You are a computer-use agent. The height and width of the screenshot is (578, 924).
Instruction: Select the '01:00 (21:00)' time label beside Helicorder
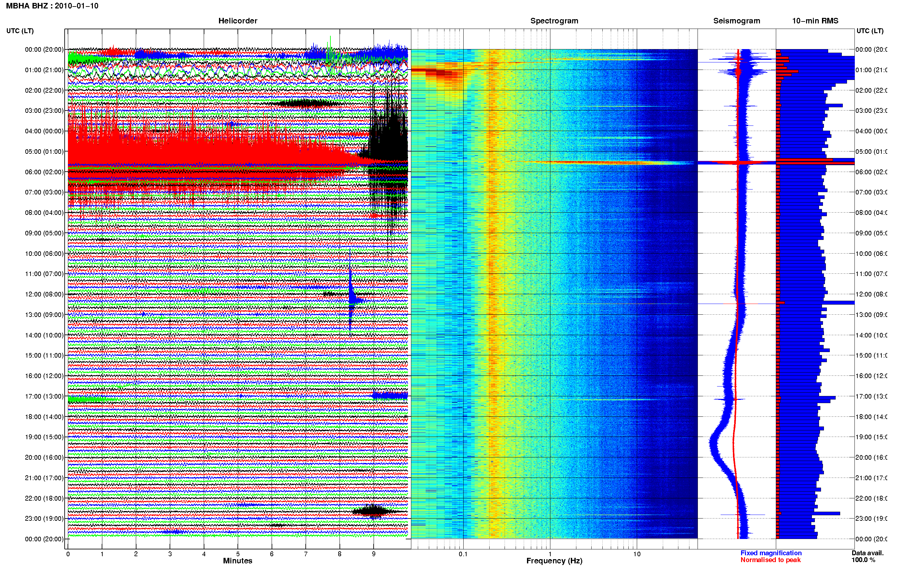(x=44, y=70)
